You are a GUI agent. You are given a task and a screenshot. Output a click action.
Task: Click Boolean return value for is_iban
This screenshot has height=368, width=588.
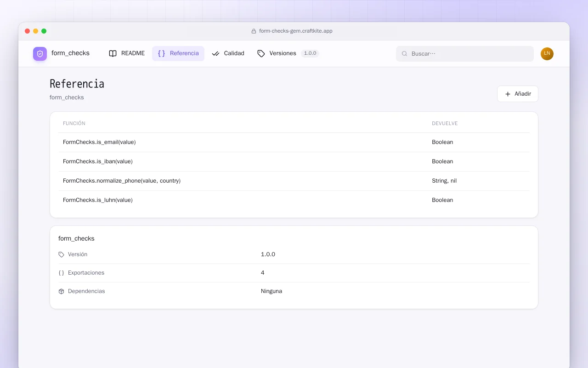point(442,161)
